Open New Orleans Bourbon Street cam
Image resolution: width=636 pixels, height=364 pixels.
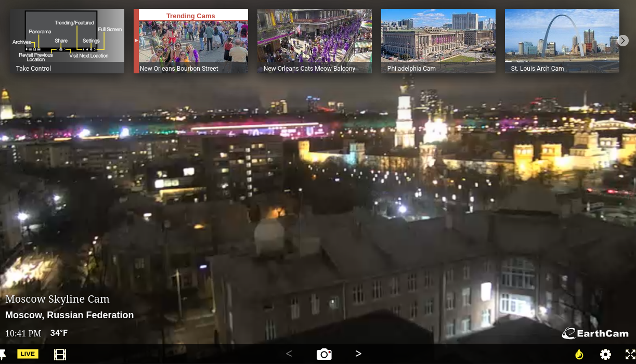(191, 41)
